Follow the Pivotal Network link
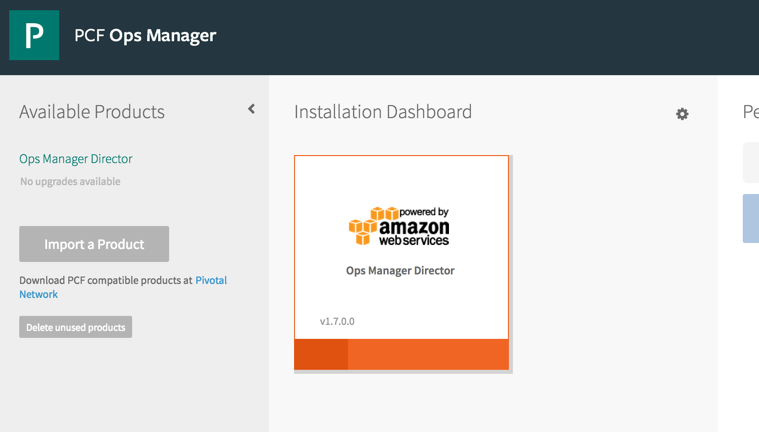Viewport: 759px width, 432px height. coord(210,281)
